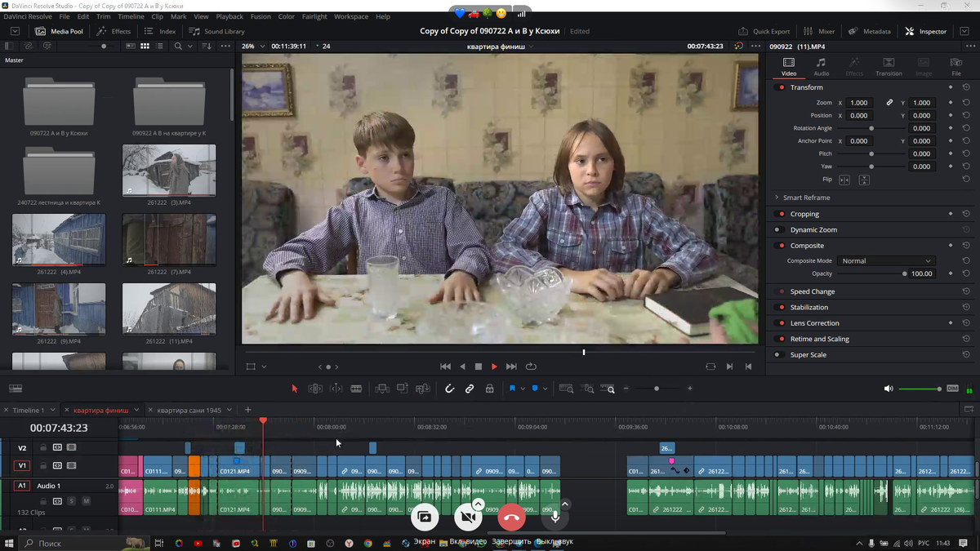Activate Trim Edit Mode tool

click(x=315, y=389)
